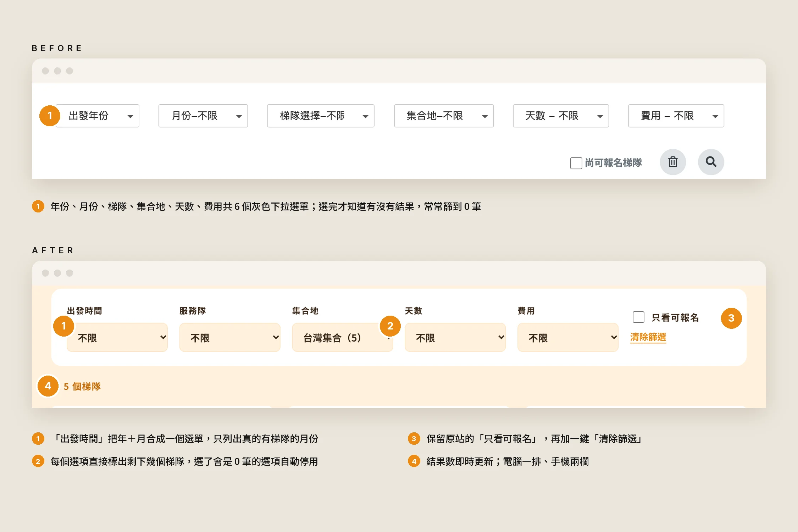Viewport: 798px width, 532px height.
Task: Open the 出發時間 select in the AFTER panel
Action: [x=117, y=337]
